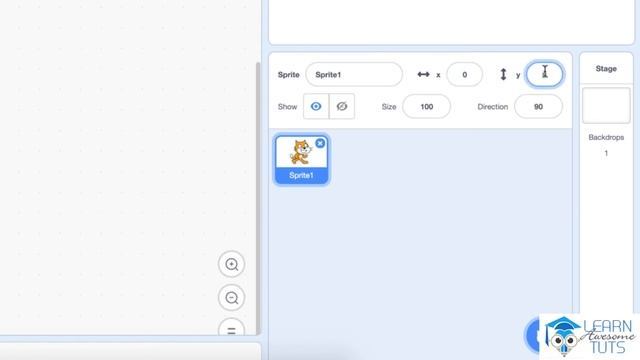The height and width of the screenshot is (360, 640).
Task: Show the sprite with the eye icon
Action: 316,107
